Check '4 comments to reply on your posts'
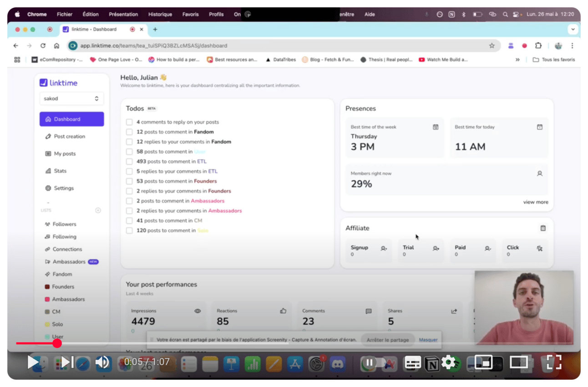This screenshot has height=387, width=588. pos(129,122)
